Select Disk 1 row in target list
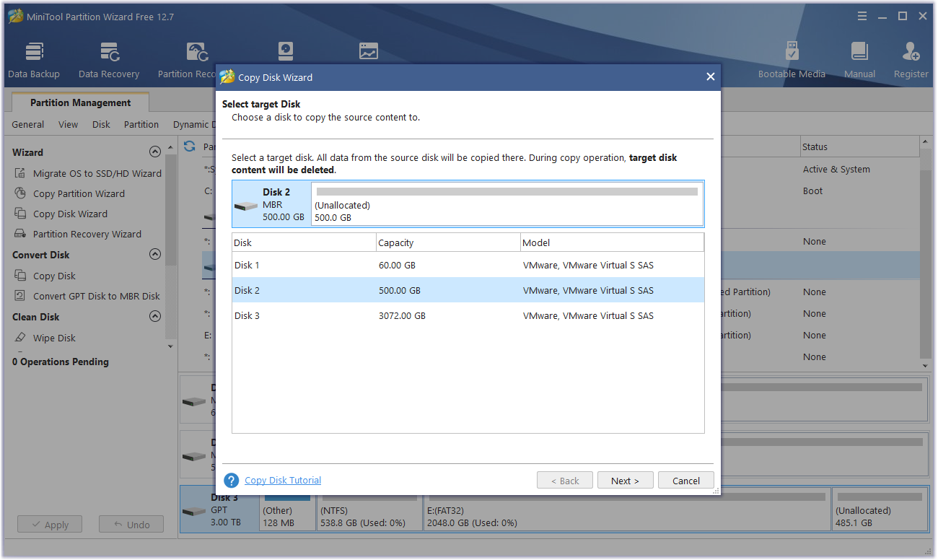The image size is (938, 560). point(468,265)
